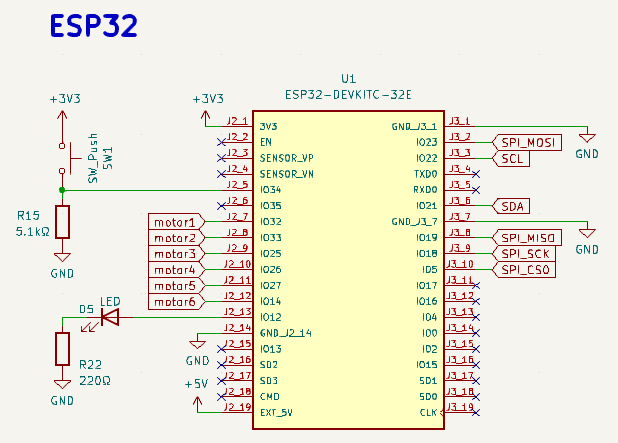Click the IO19 pin name
This screenshot has width=618, height=443.
tap(426, 238)
